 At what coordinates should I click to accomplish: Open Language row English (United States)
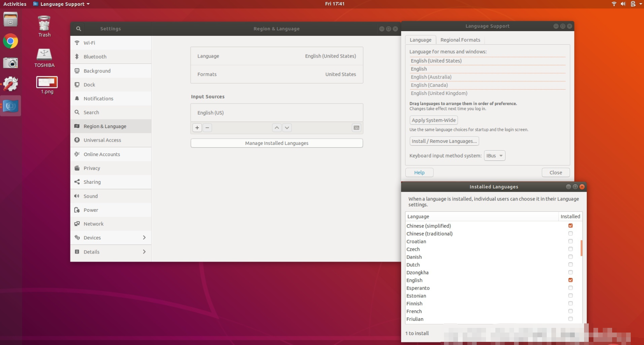277,56
